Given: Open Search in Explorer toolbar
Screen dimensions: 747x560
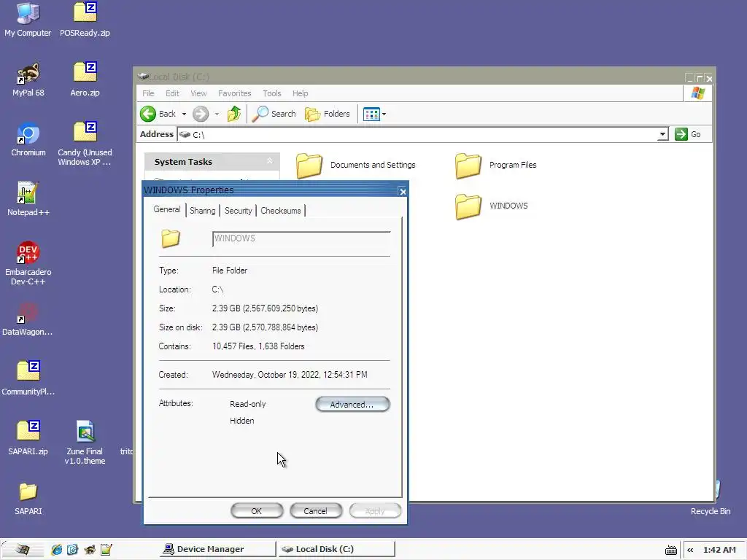Looking at the screenshot, I should 274,114.
